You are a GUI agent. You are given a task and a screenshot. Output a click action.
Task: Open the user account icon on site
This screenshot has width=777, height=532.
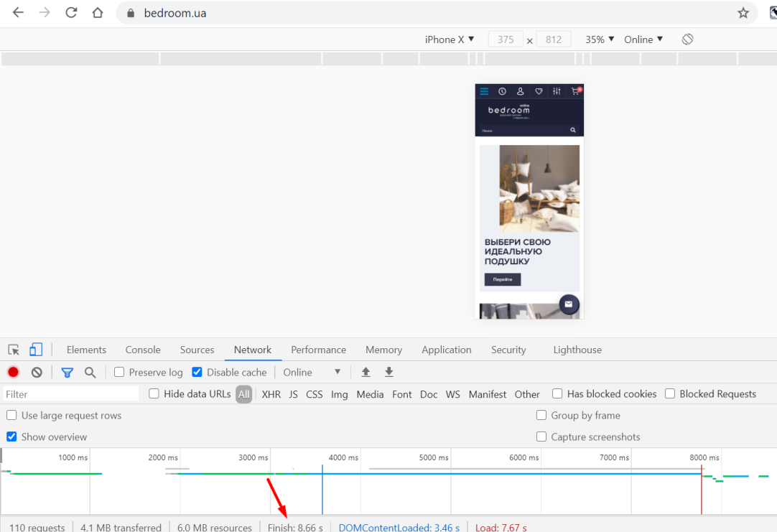coord(521,91)
